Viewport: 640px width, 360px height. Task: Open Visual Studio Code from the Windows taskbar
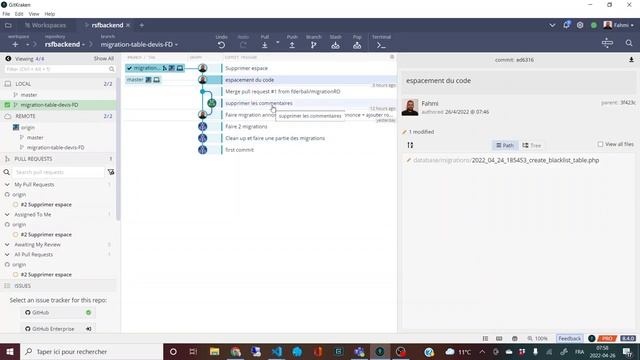(x=277, y=351)
